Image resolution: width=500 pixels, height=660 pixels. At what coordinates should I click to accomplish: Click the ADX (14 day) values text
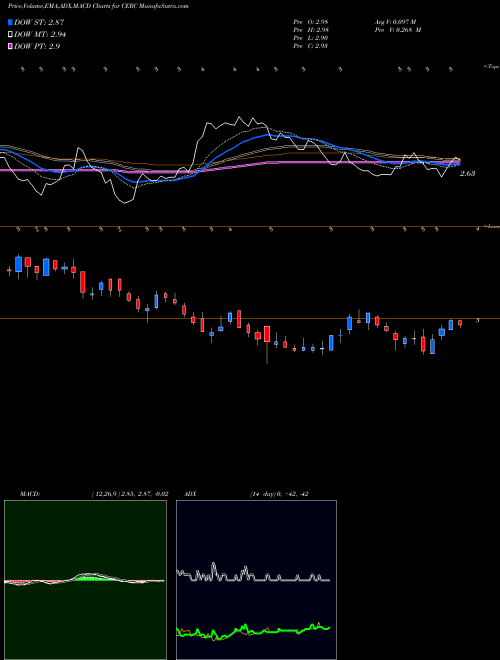point(279,494)
